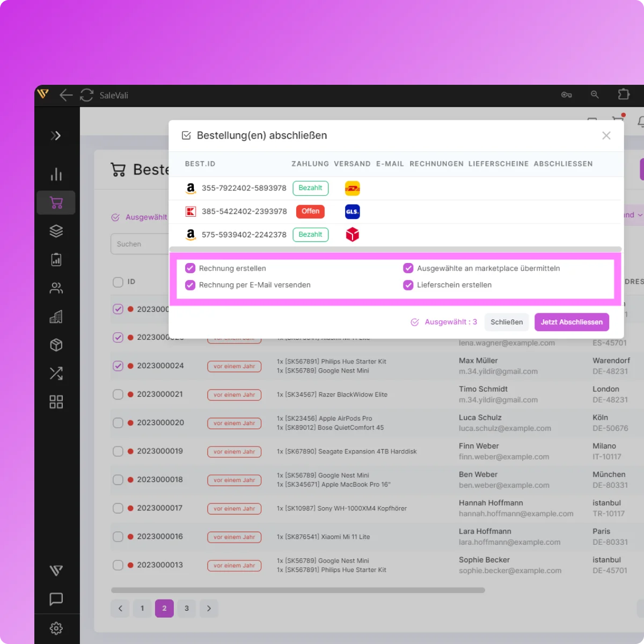This screenshot has height=644, width=644.
Task: Toggle 'Lieferschein erstellen' checkbox
Action: [408, 285]
